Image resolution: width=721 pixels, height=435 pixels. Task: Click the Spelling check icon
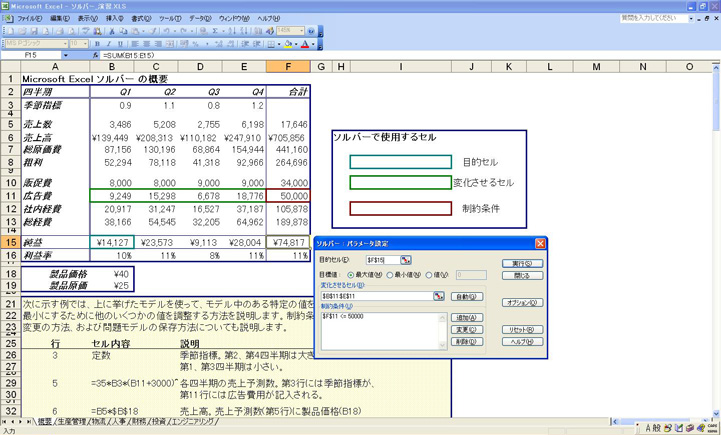[86, 31]
